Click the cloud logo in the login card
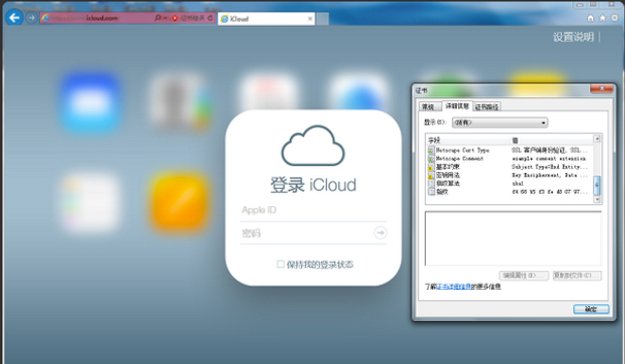 pyautogui.click(x=313, y=146)
